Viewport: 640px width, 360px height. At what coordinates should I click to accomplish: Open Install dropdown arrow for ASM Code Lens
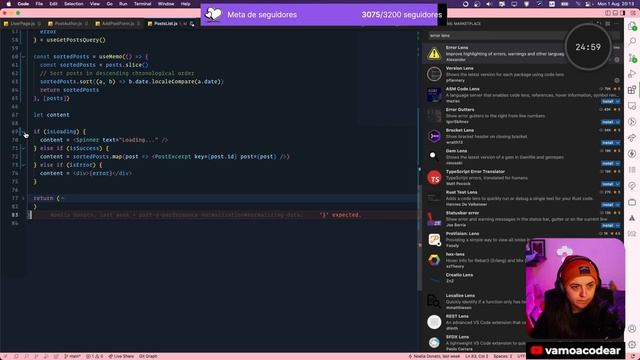pos(618,101)
